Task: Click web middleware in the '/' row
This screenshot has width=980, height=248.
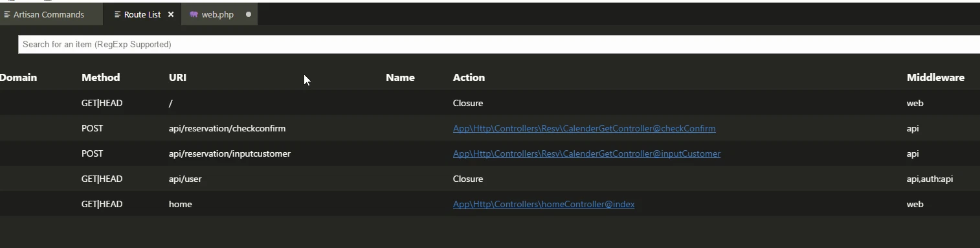Action: click(x=915, y=103)
